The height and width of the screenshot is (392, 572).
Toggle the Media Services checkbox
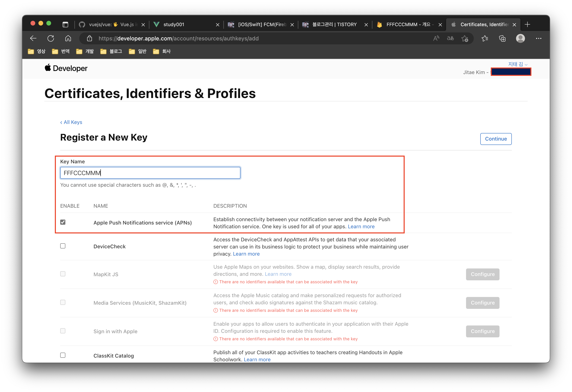tap(63, 303)
